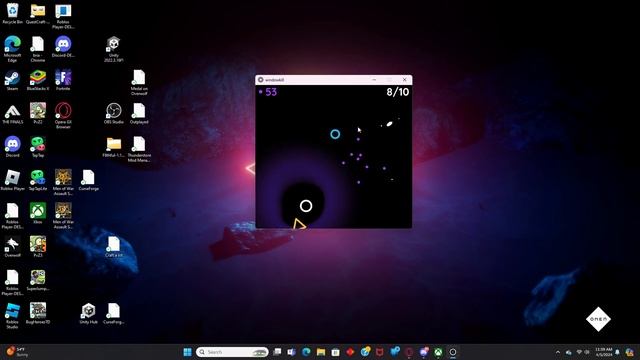This screenshot has height=360, width=640.
Task: Open the PvZ2 desktop shortcut
Action: tap(38, 113)
